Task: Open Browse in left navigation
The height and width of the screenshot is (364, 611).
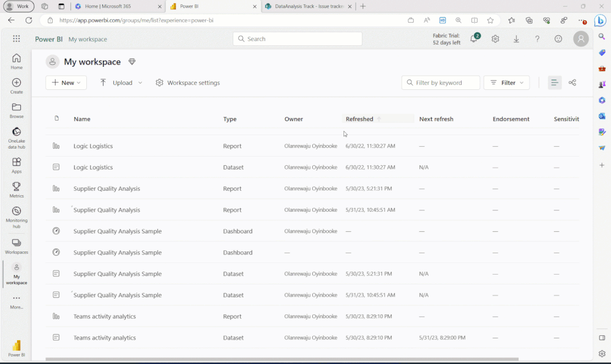Action: click(17, 110)
